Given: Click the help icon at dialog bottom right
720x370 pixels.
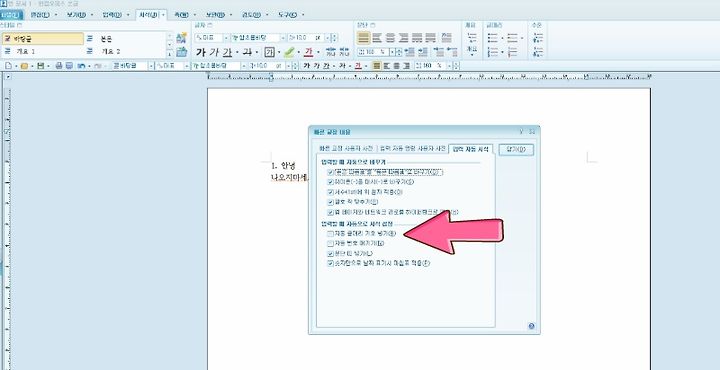Looking at the screenshot, I should [531, 326].
